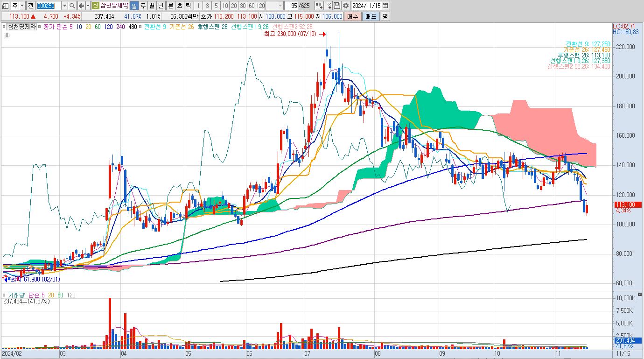
Task: Click the stock code input field 000250
Action: 49,6
